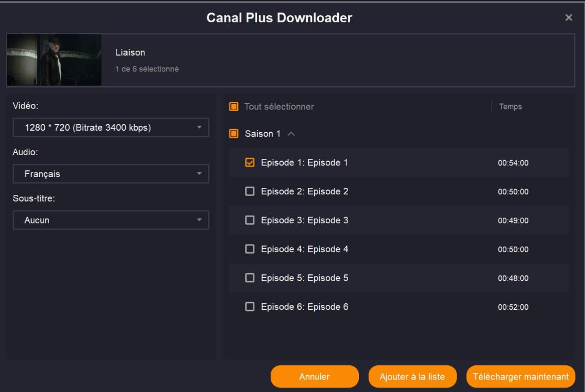Image resolution: width=585 pixels, height=392 pixels.
Task: Click the Saison 1 label
Action: [x=263, y=133]
